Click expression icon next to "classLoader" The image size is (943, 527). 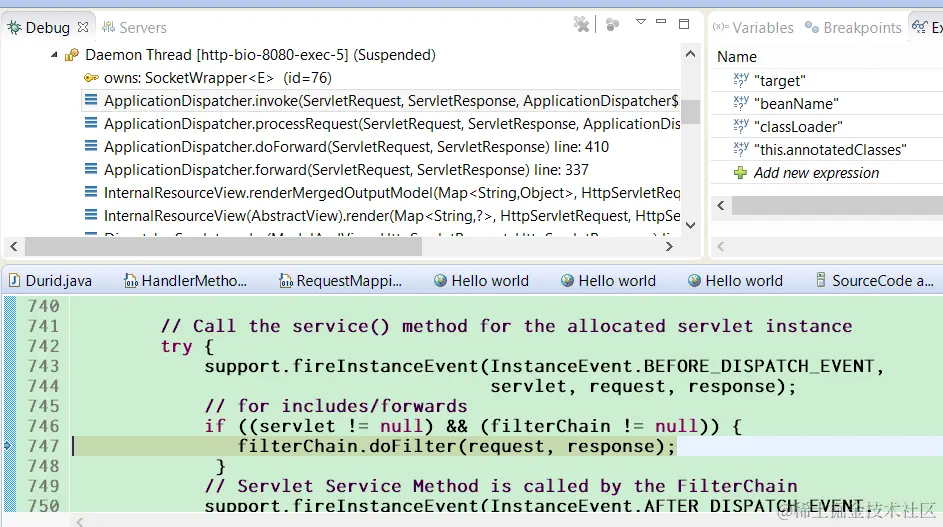[x=741, y=126]
